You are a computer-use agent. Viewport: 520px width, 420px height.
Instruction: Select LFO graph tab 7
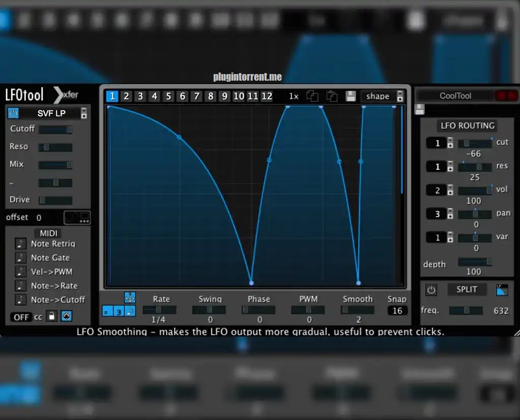tap(197, 96)
